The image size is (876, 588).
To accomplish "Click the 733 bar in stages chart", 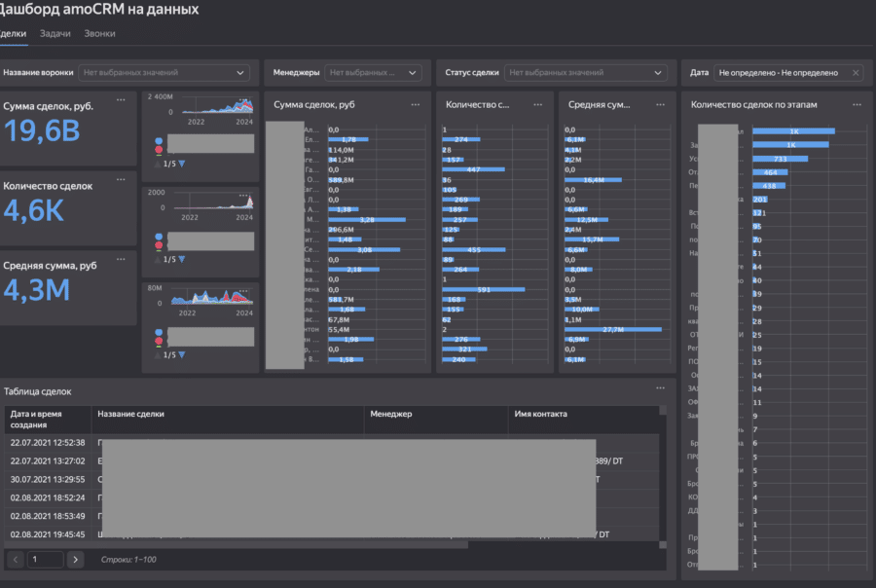I will 781,159.
